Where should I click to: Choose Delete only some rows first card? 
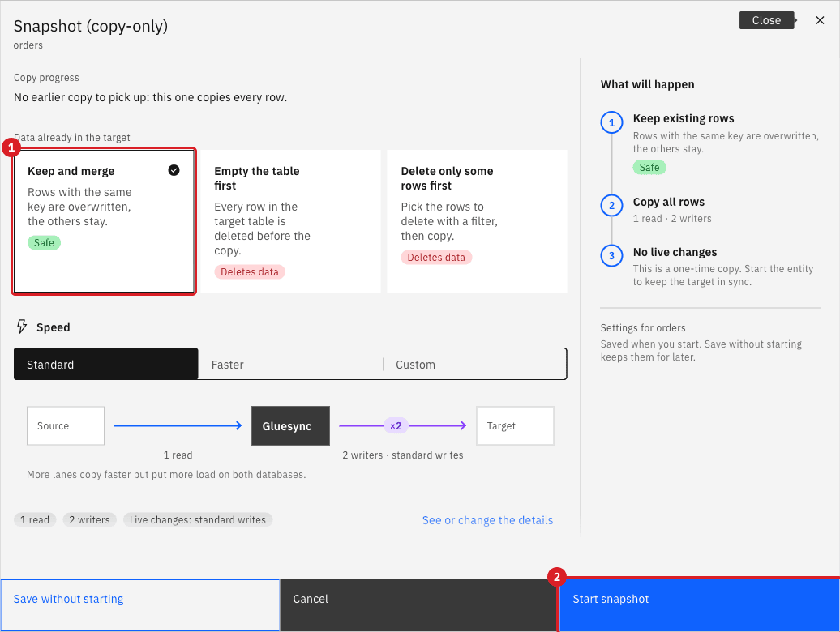coord(477,221)
